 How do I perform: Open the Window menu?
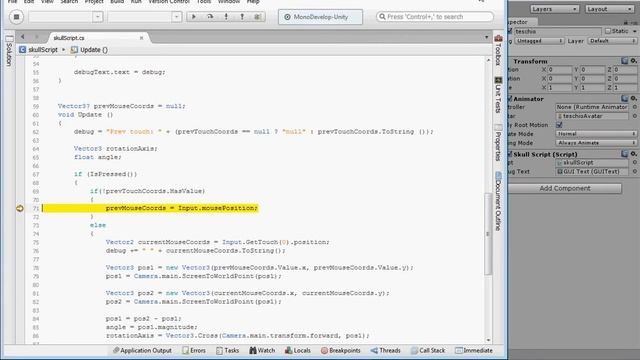[229, 2]
